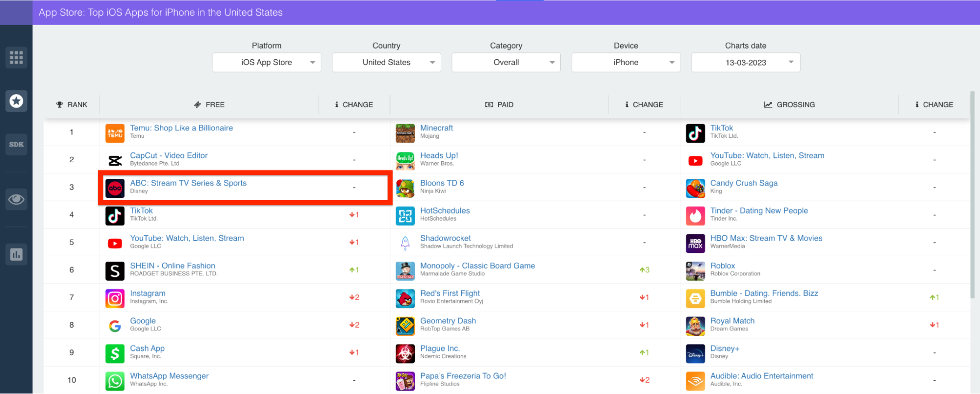
Task: Click the TikTok icon in Grossing column
Action: [695, 133]
